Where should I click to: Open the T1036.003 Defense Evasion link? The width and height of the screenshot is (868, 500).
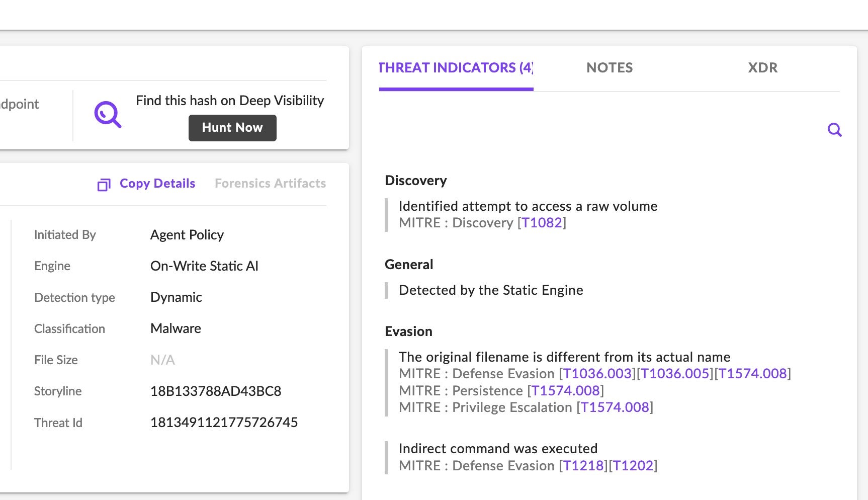[x=597, y=374]
